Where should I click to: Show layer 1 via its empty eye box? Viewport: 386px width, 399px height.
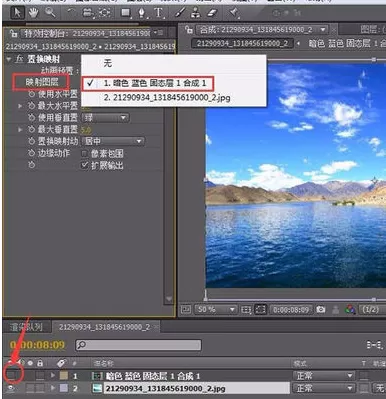pos(11,376)
